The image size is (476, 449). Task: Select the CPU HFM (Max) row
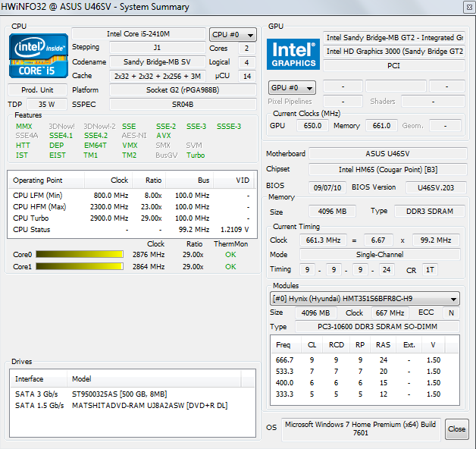[x=132, y=207]
